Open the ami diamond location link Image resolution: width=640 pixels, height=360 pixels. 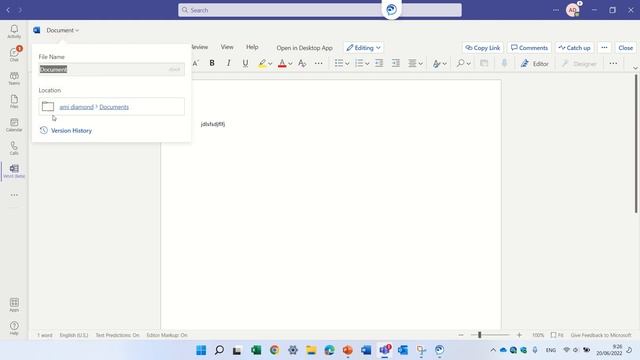[x=76, y=107]
